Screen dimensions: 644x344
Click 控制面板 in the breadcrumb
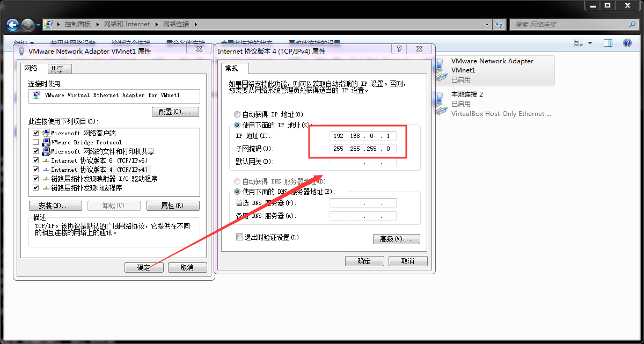(x=78, y=24)
